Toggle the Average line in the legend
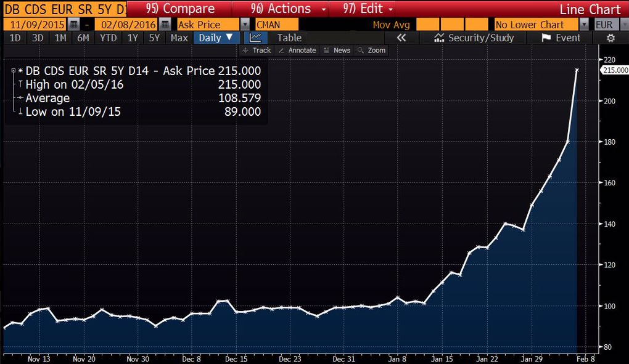The width and height of the screenshot is (629, 364). 21,98
